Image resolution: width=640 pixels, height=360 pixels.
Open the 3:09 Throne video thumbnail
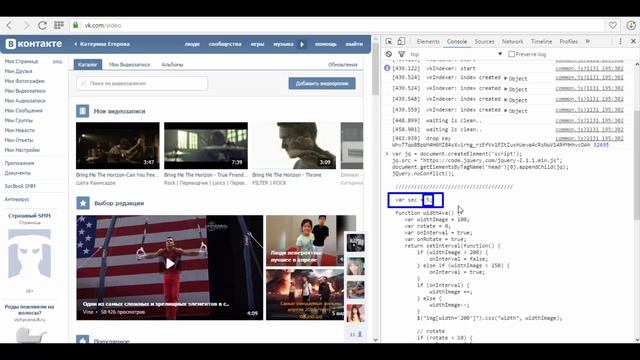pyautogui.click(x=294, y=146)
